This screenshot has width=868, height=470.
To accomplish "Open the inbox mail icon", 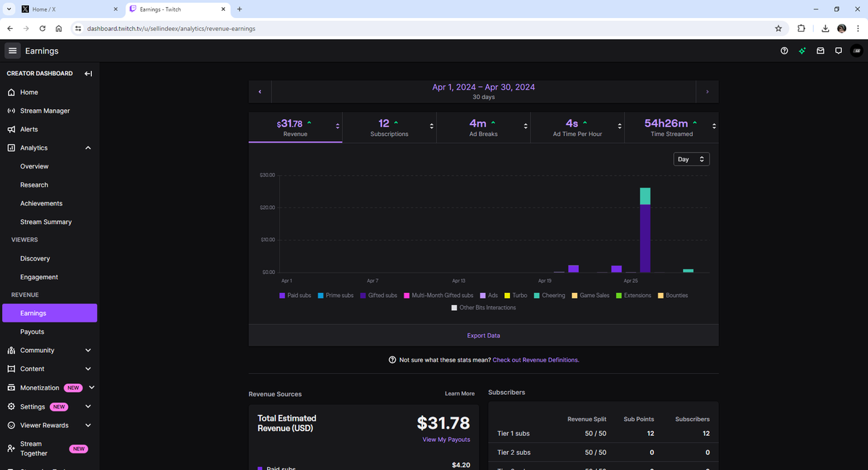I will coord(820,51).
